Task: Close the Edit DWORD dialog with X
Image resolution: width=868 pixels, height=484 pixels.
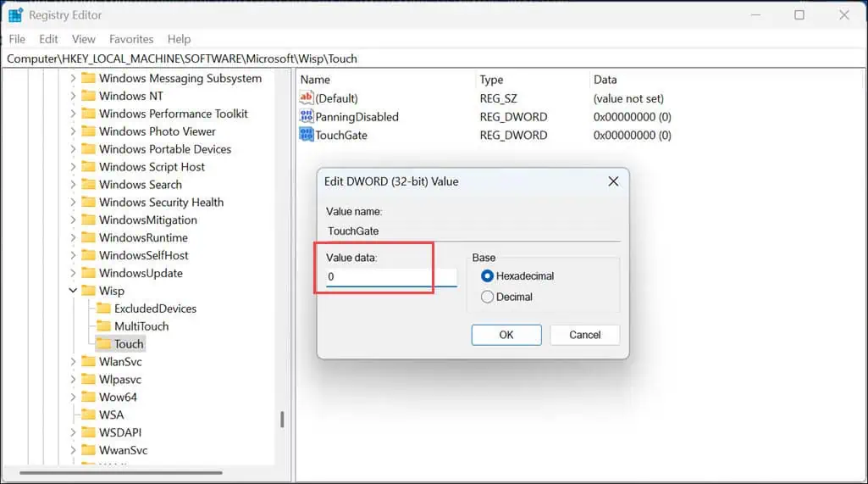Action: pos(613,181)
